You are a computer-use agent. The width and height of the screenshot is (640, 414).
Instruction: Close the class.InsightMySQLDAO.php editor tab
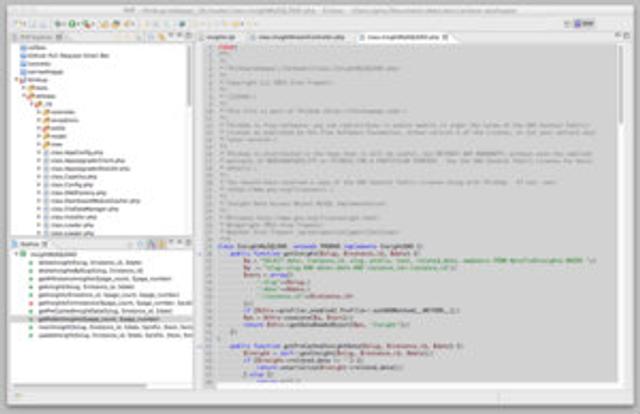(x=445, y=36)
